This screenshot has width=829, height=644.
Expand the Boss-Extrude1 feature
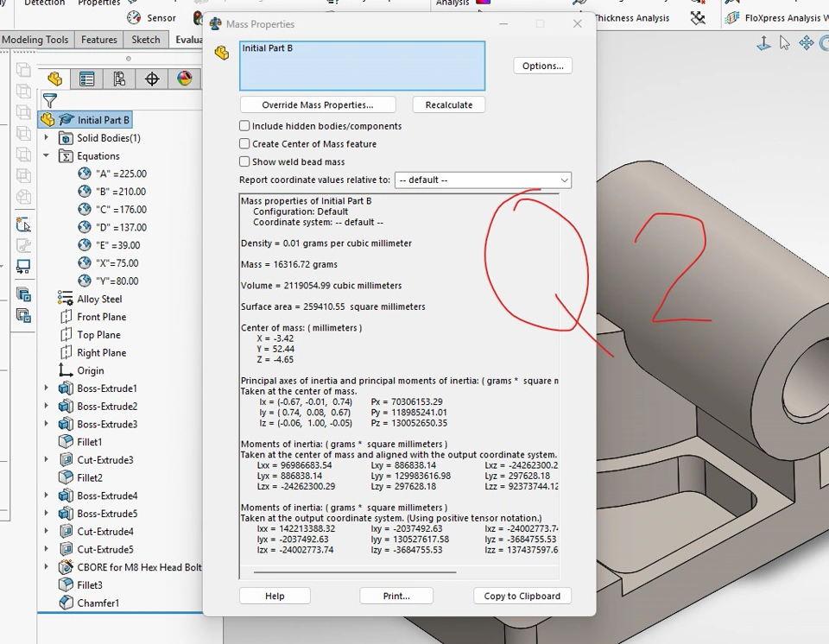[46, 388]
